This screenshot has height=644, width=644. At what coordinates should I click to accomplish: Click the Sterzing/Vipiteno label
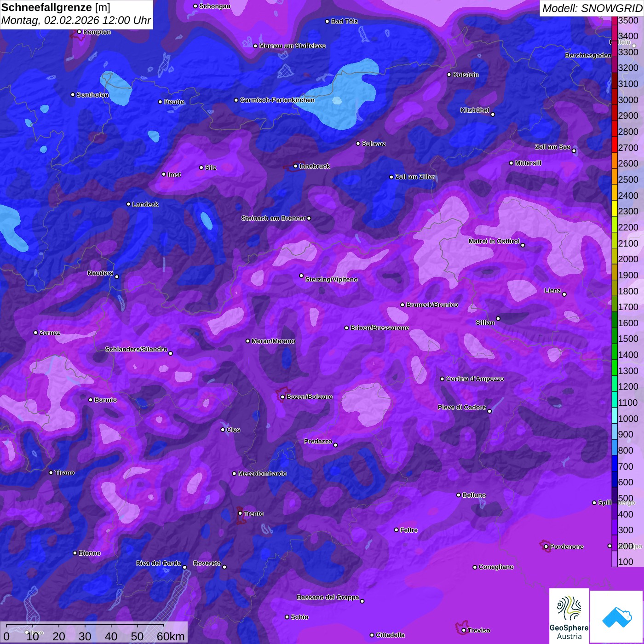(331, 279)
